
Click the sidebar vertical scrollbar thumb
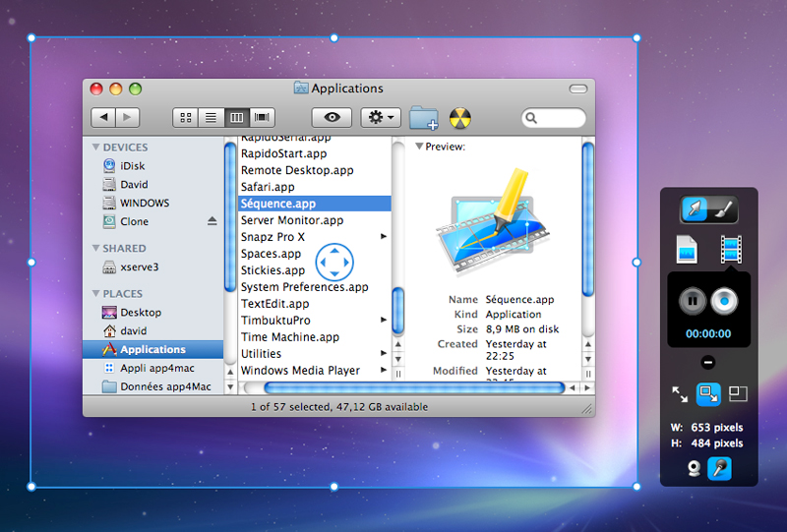(x=230, y=217)
